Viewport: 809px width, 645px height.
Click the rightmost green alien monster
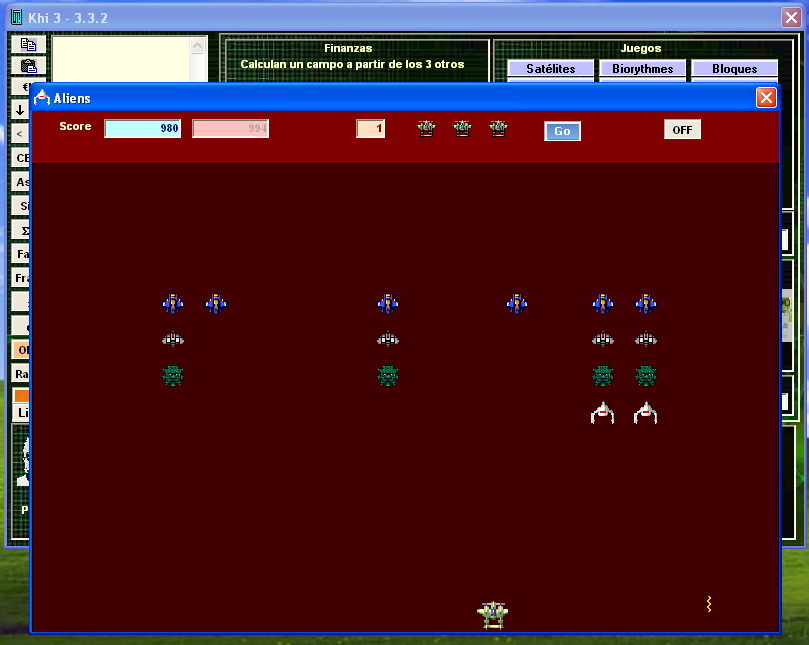[x=645, y=376]
